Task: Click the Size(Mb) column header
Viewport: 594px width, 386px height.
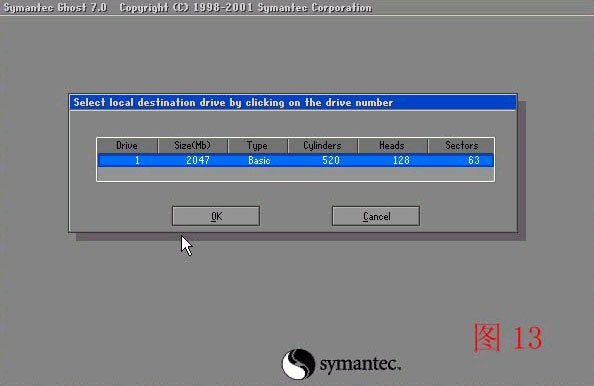Action: (193, 145)
